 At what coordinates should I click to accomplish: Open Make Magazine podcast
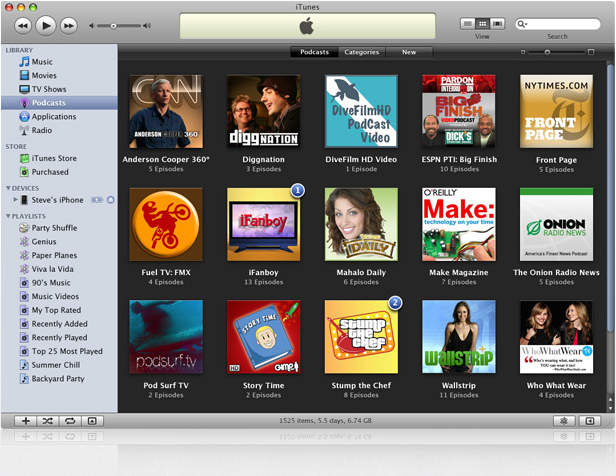459,224
